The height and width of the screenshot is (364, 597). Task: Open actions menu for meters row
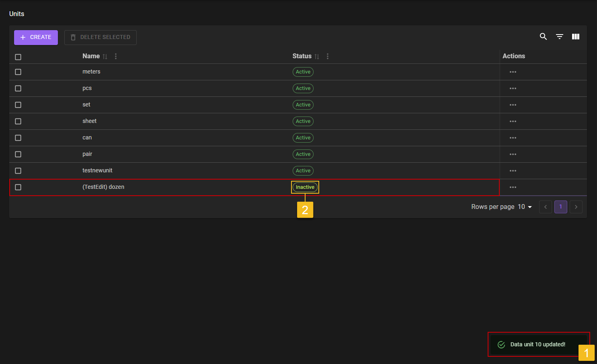pyautogui.click(x=513, y=72)
